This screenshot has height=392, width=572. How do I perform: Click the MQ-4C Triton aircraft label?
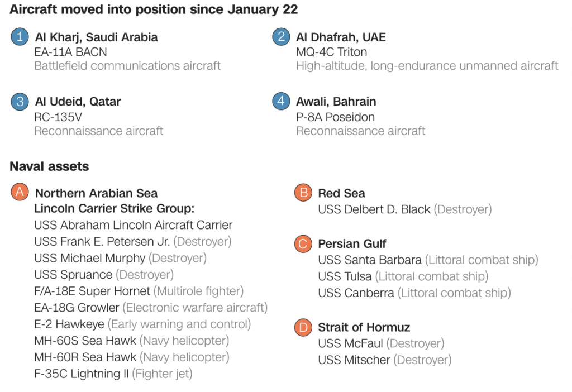click(331, 52)
